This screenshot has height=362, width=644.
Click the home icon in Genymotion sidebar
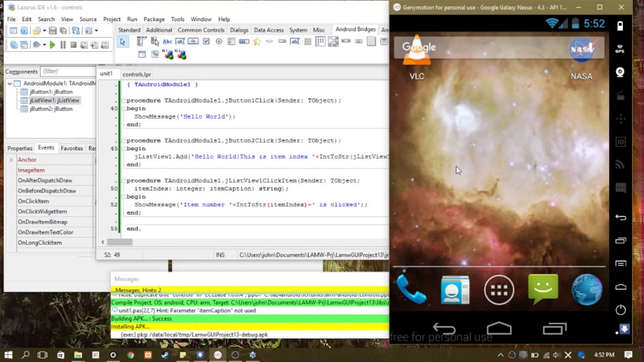(x=620, y=287)
